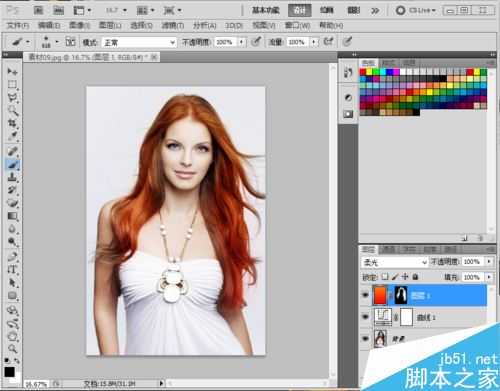Pick the red swatch in top row
This screenshot has width=500, height=391.
(x=363, y=72)
